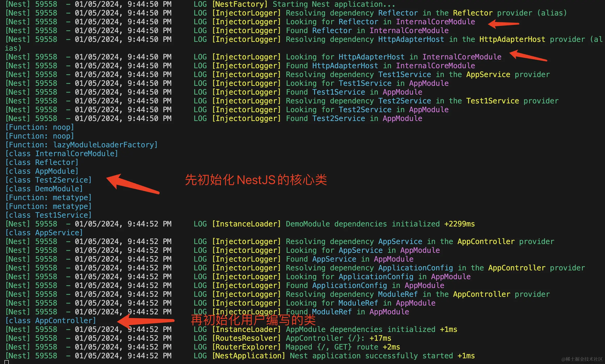This screenshot has height=364, width=605.
Task: Click the Mapped {/, GET} route log text
Action: click(342, 347)
